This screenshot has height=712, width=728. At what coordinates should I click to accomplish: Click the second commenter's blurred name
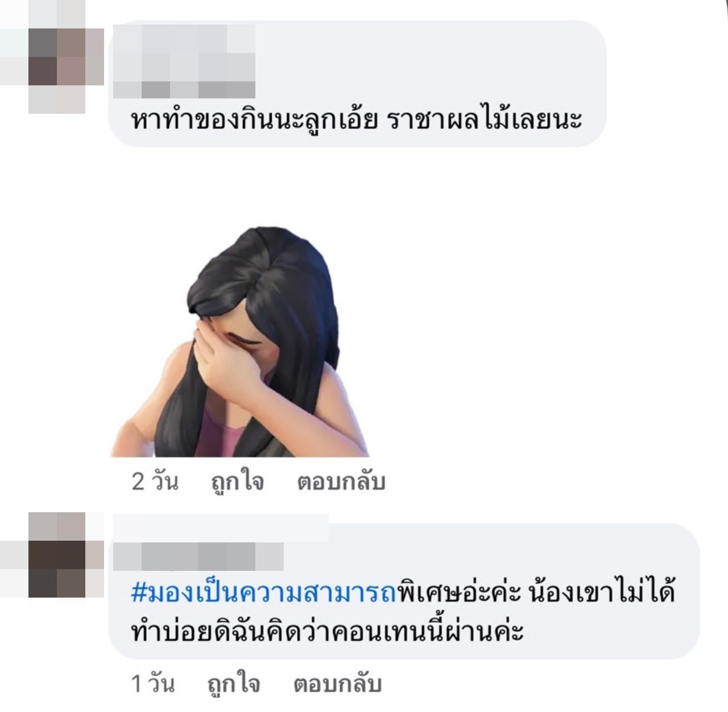click(198, 556)
